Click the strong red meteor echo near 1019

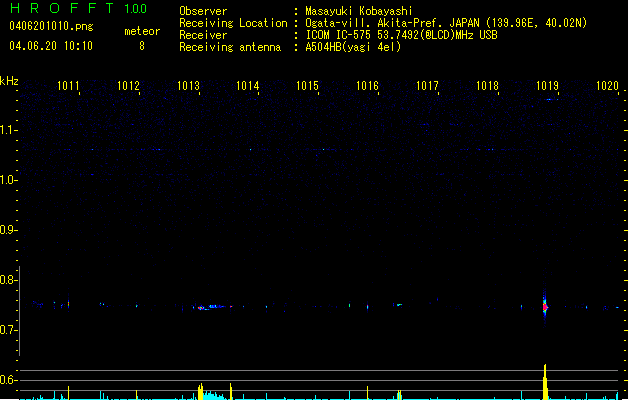(x=545, y=307)
